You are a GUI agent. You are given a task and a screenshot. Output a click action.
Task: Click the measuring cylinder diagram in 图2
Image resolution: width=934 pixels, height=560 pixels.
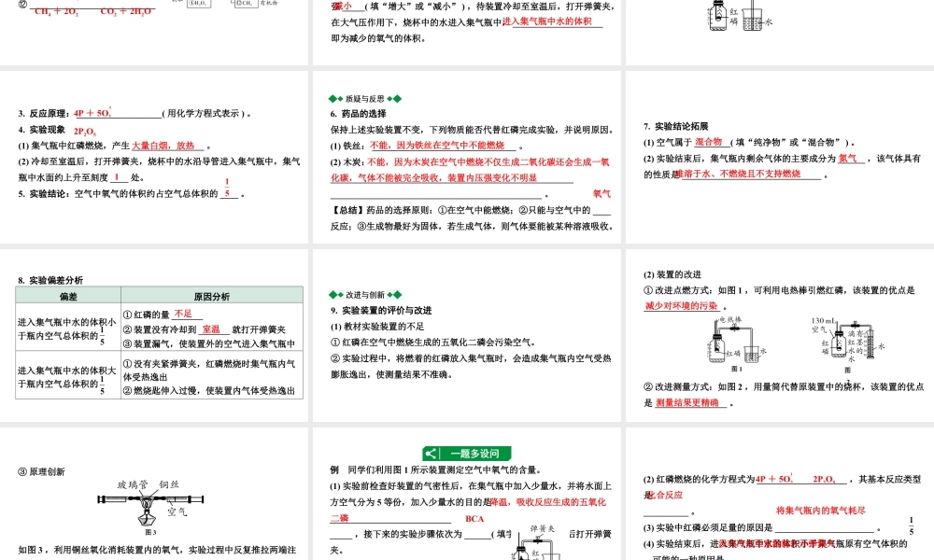tap(871, 345)
